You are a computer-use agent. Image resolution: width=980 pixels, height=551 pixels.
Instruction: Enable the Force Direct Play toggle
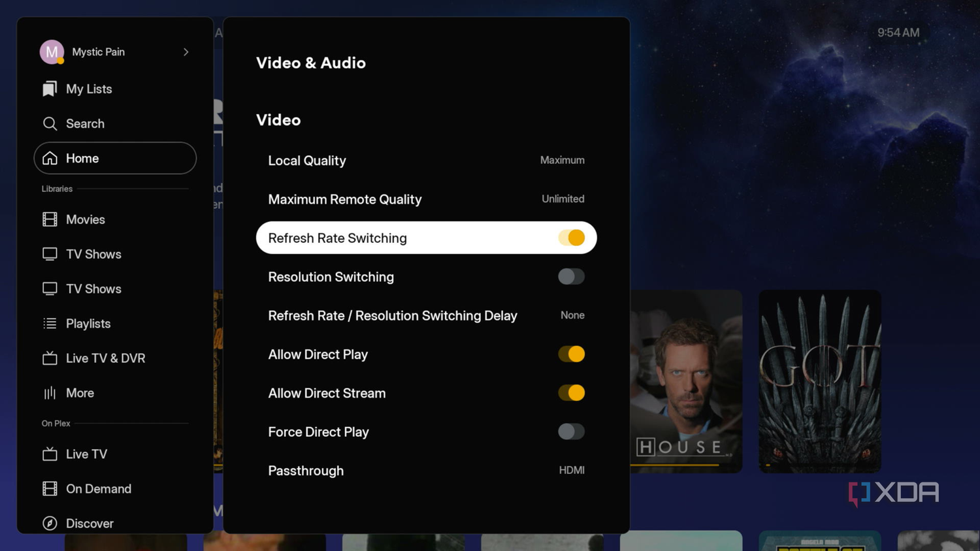(x=571, y=432)
